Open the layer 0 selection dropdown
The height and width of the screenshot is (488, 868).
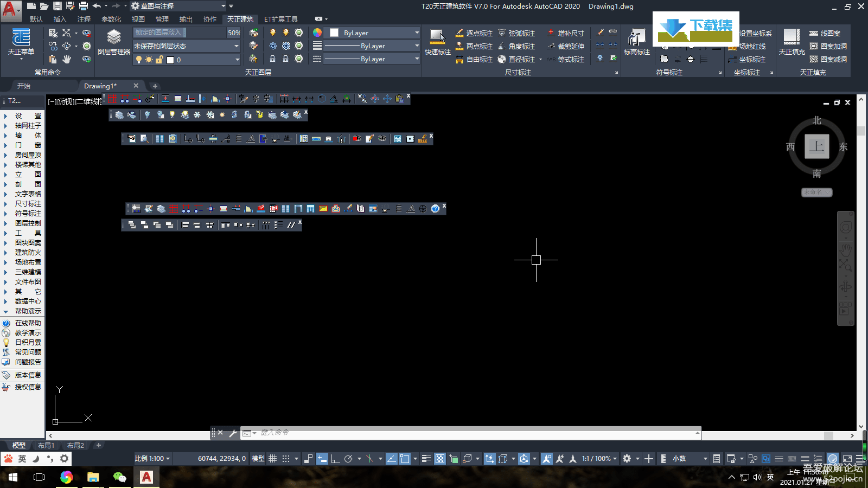187,60
